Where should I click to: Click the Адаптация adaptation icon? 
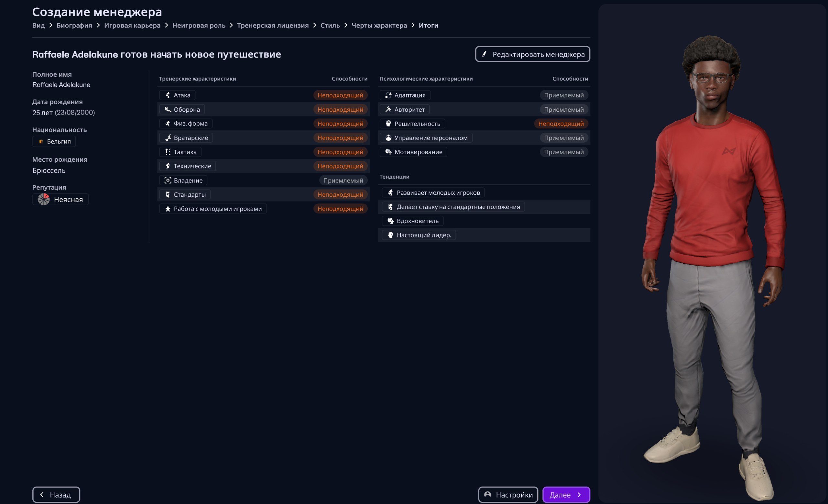pyautogui.click(x=388, y=95)
